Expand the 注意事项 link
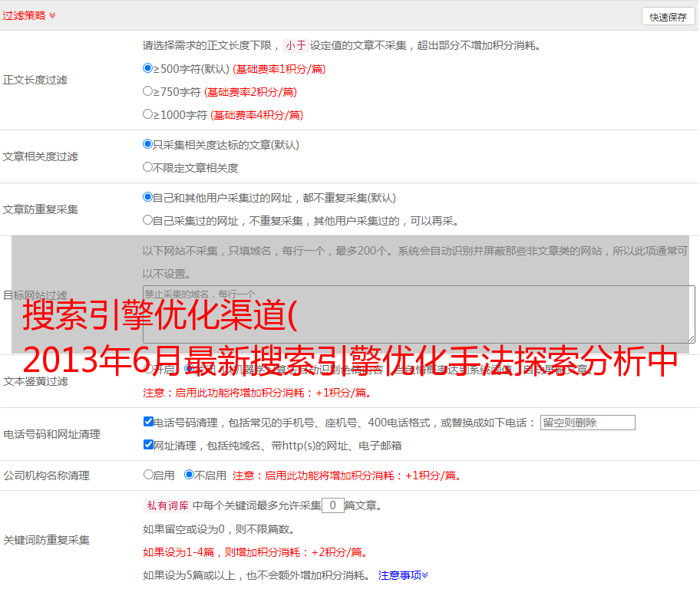 403,575
